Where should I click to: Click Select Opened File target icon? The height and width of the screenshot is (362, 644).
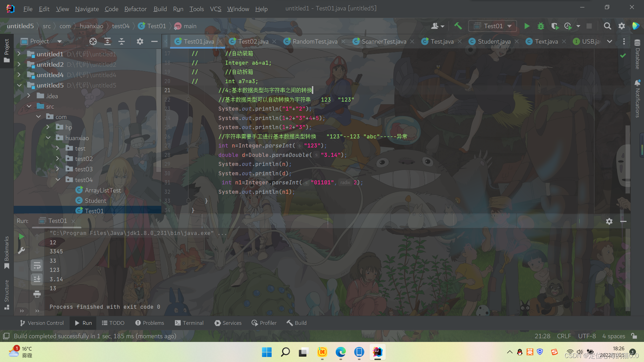93,41
